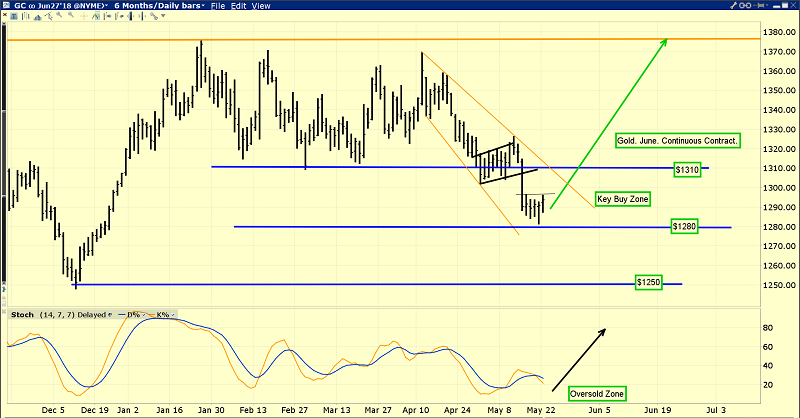Open the View menu
Image resolution: width=800 pixels, height=418 pixels.
pyautogui.click(x=261, y=6)
